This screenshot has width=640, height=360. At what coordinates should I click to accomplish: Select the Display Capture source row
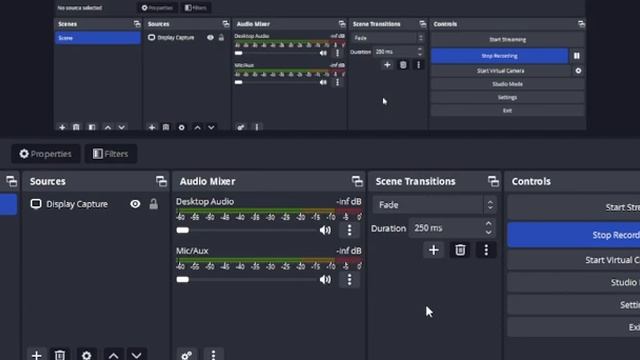pyautogui.click(x=96, y=204)
